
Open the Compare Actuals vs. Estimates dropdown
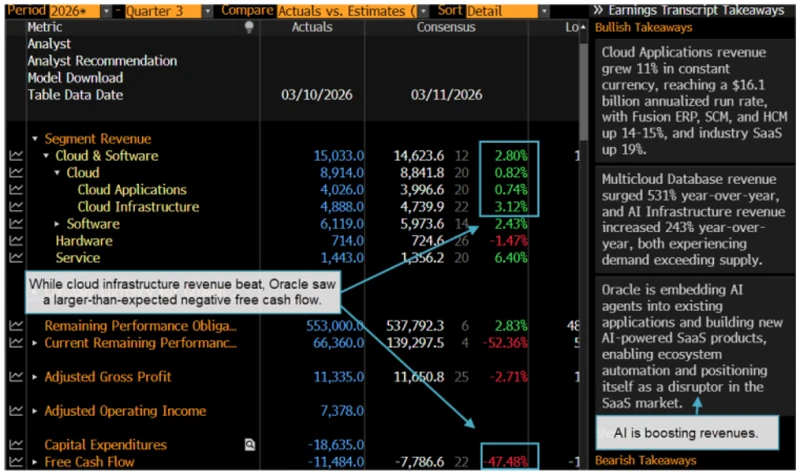pyautogui.click(x=423, y=11)
